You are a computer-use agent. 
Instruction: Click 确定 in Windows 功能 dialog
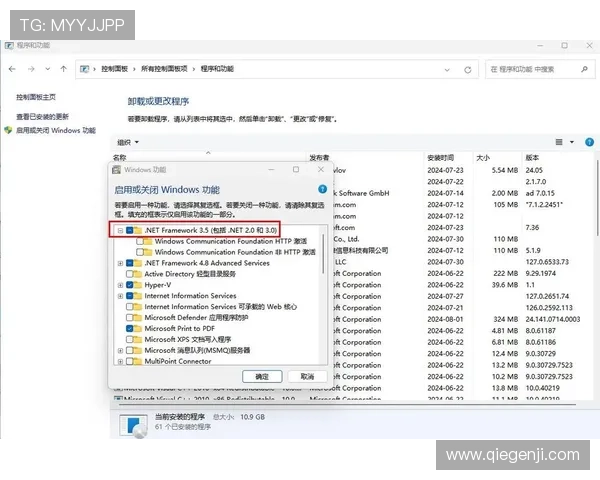tap(262, 377)
